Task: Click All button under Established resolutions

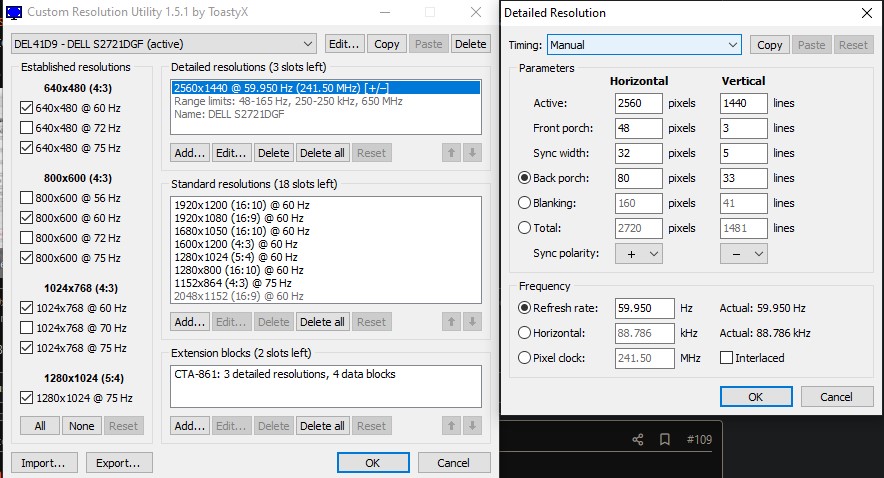Action: [40, 426]
